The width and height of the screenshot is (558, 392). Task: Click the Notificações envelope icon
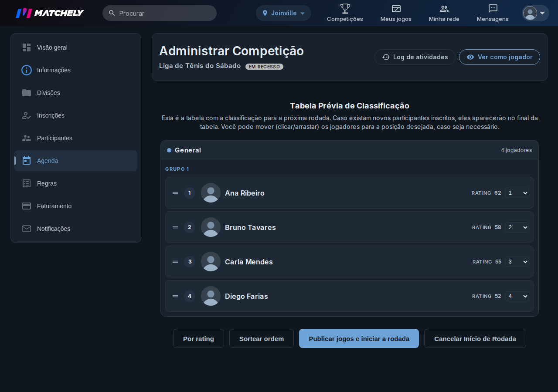[x=27, y=229]
